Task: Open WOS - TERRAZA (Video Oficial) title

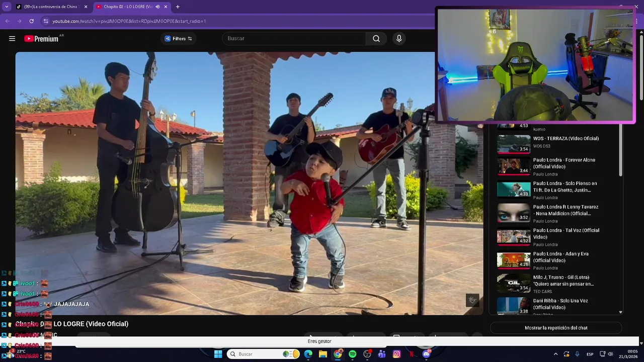Action: [x=566, y=138]
